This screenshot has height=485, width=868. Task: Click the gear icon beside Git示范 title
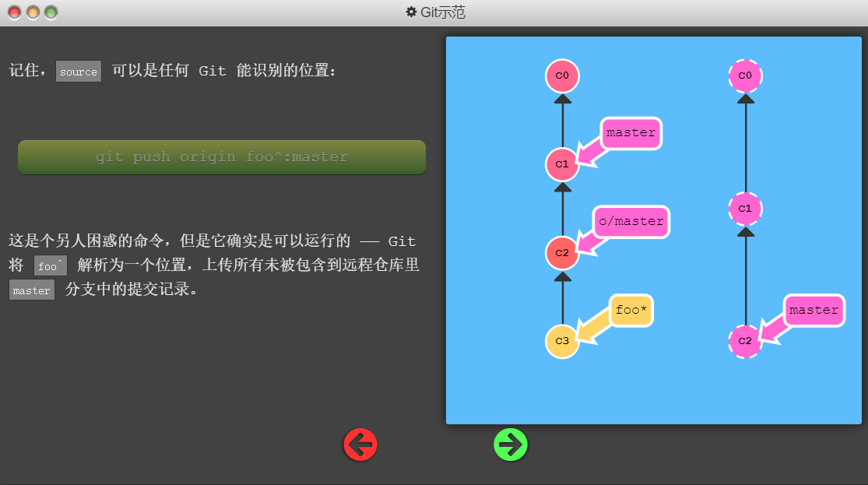click(x=411, y=12)
